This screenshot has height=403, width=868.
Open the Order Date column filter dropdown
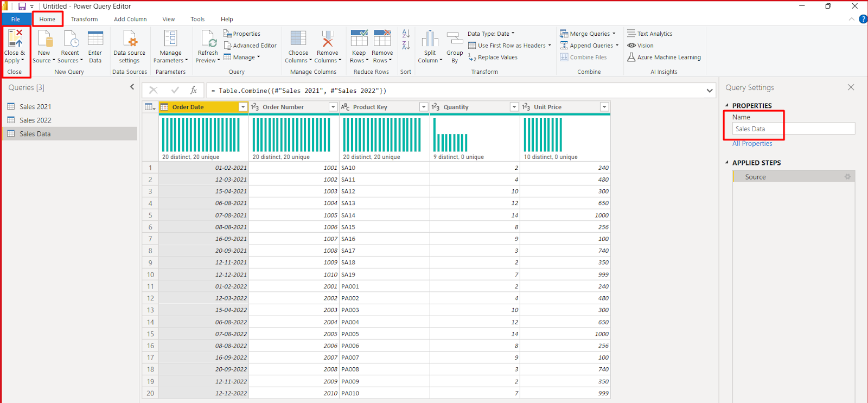tap(243, 107)
